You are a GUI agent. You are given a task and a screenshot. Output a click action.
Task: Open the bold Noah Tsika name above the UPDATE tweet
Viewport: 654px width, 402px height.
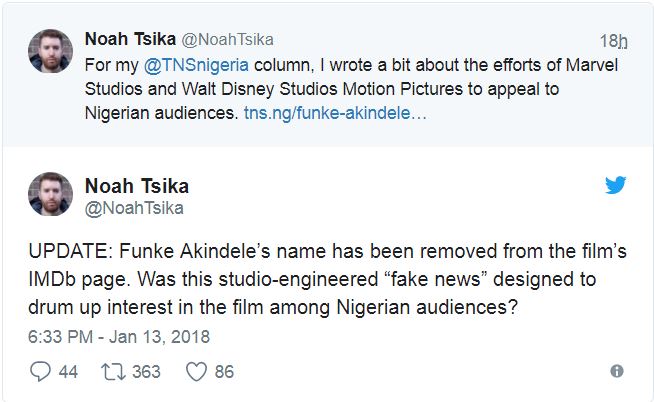point(136,186)
